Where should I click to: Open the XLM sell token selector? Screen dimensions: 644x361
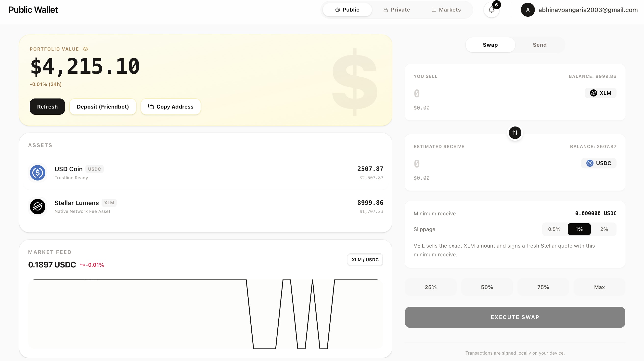point(601,93)
